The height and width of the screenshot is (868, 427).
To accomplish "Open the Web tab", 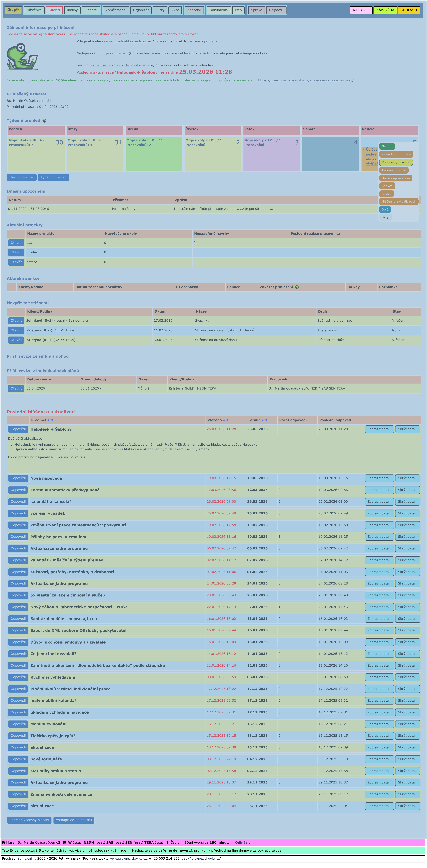I will pos(238,10).
